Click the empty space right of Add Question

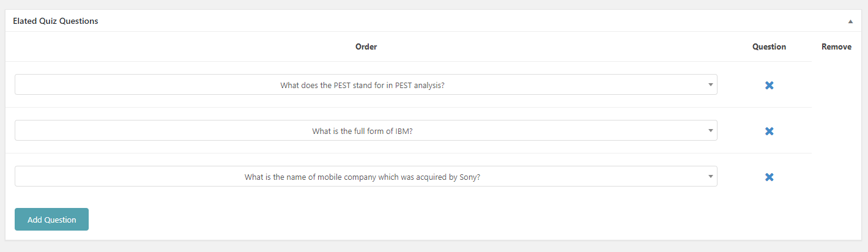pos(428,220)
